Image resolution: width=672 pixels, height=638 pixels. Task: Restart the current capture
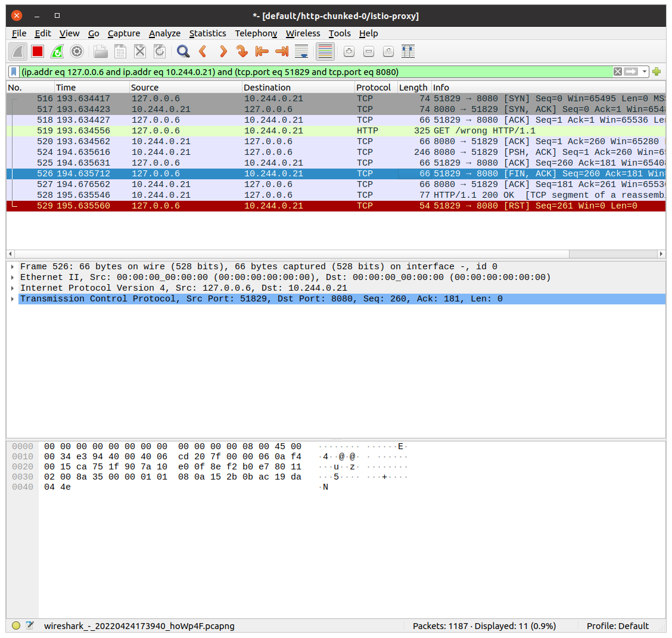click(x=57, y=51)
